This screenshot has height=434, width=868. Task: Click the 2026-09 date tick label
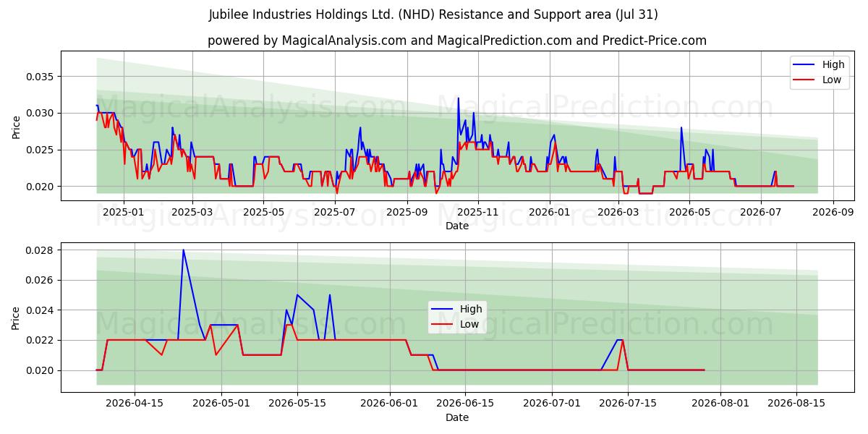pos(832,212)
